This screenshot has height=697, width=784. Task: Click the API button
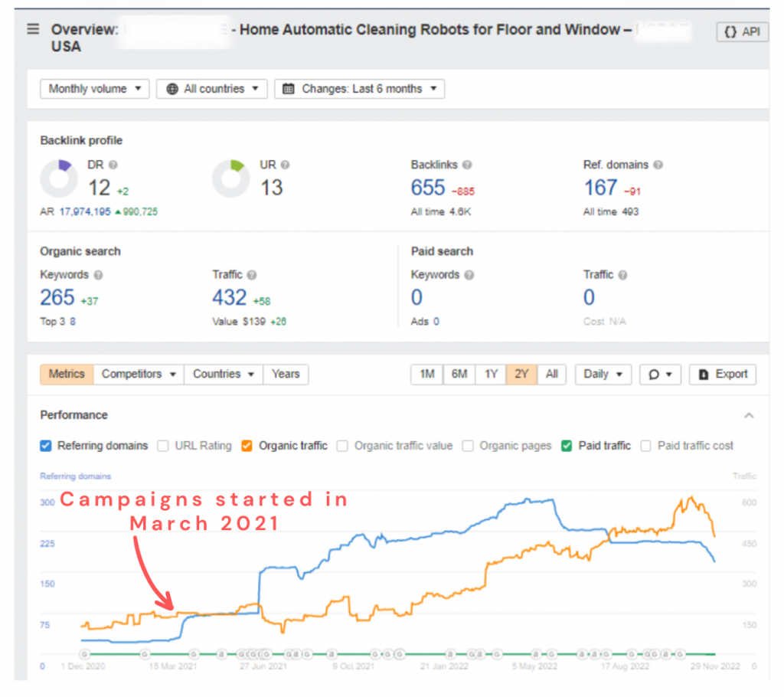click(742, 32)
